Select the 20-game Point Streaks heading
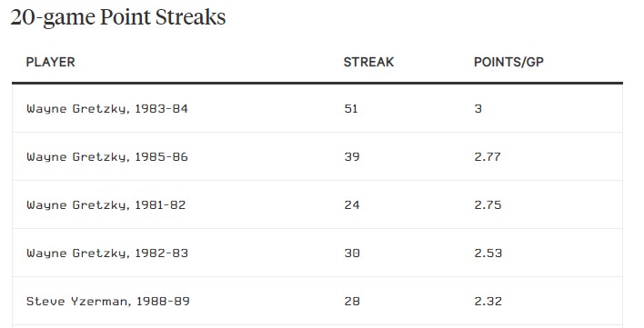 (118, 17)
